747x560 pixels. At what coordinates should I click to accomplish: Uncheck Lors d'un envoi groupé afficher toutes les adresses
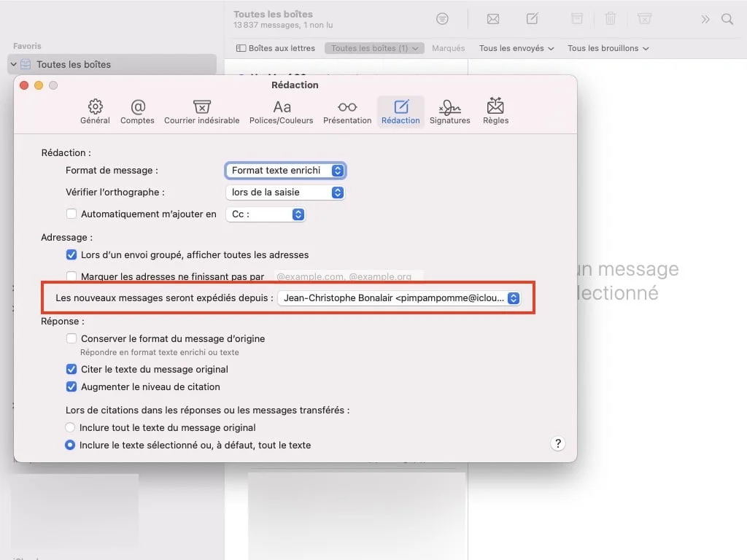pyautogui.click(x=71, y=254)
